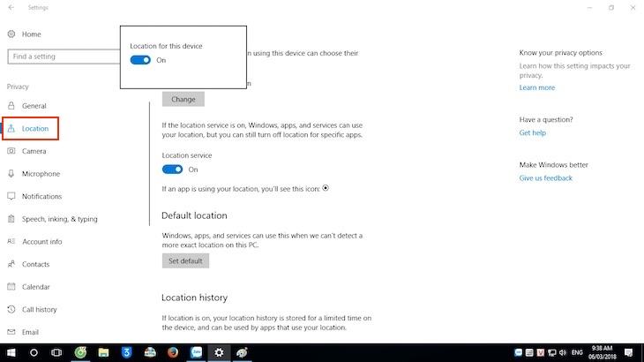Viewport: 644px width, 362px height.
Task: Click the Settings gear taskbar icon
Action: pyautogui.click(x=219, y=352)
